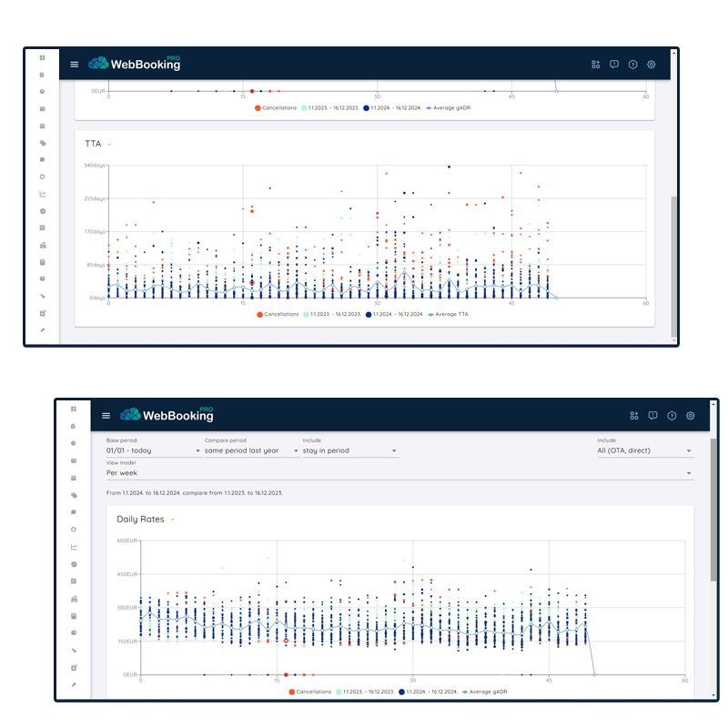Click the 1.1.2024. - 16.12.2024. dark blue legend dot in TTA chart
The height and width of the screenshot is (728, 728).
[367, 314]
